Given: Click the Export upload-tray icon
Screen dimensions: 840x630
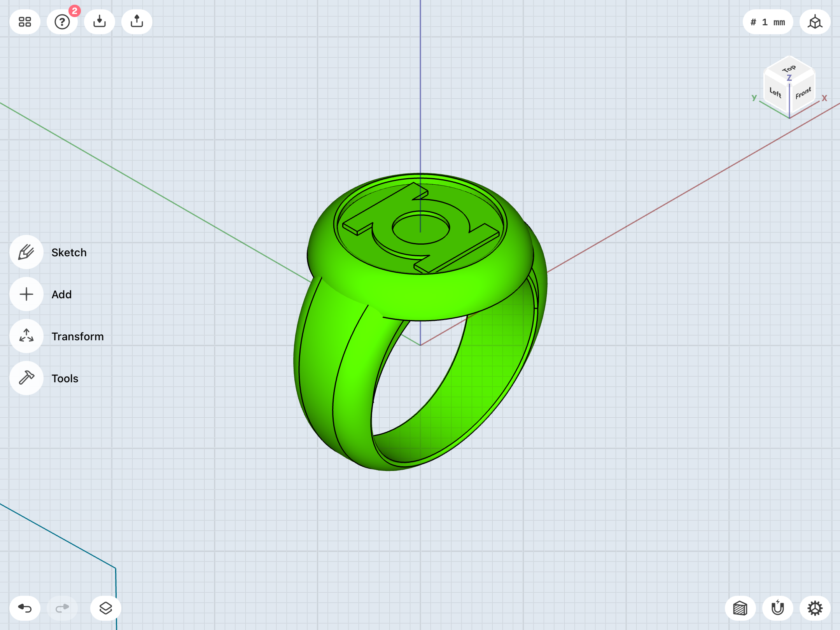Looking at the screenshot, I should pos(137,22).
